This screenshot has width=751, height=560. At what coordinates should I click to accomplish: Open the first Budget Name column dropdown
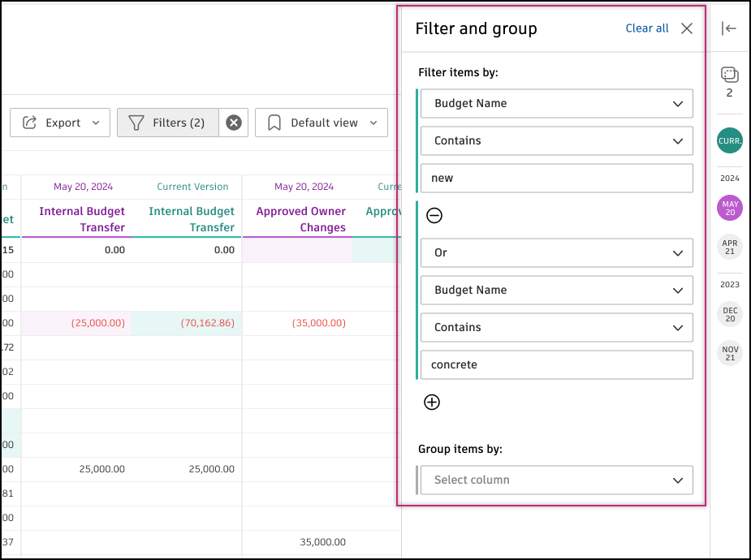556,103
